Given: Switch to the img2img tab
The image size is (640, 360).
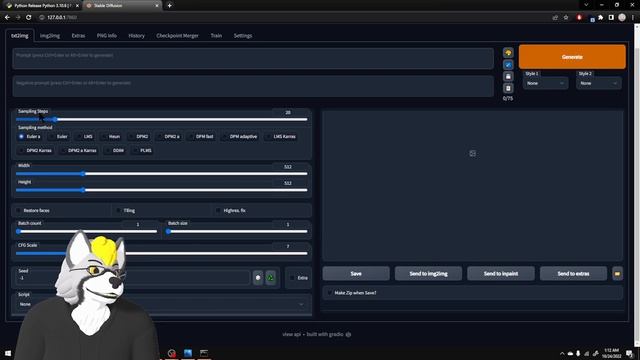Looking at the screenshot, I should click(x=50, y=36).
